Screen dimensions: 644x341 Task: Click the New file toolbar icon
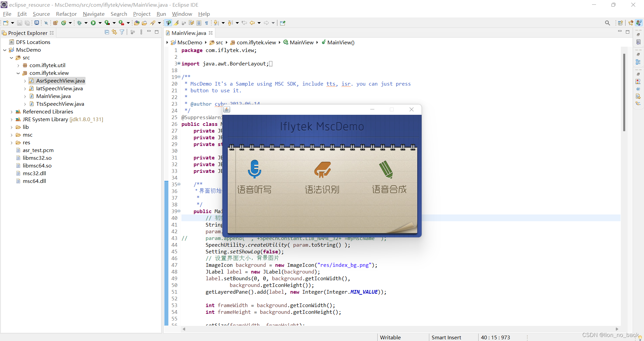coord(6,23)
